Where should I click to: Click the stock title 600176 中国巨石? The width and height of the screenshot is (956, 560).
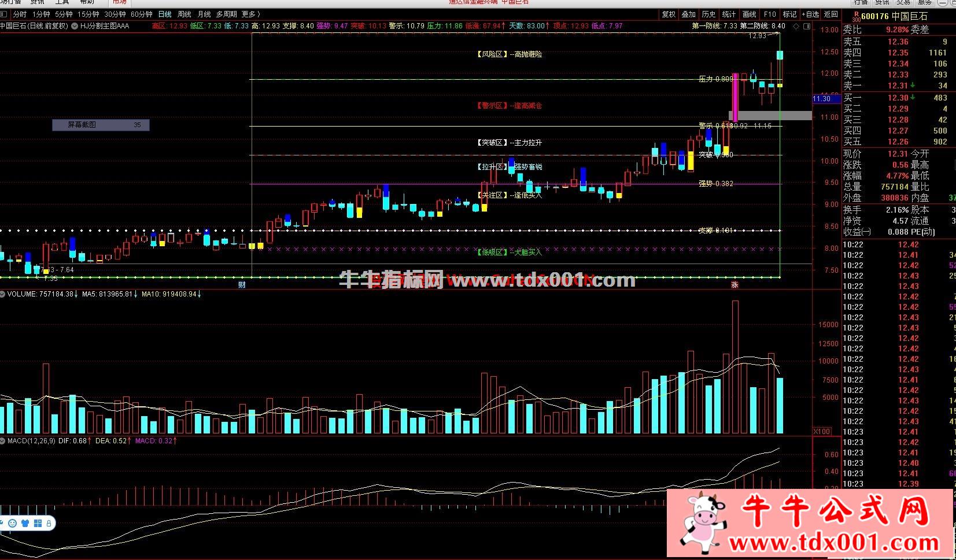[894, 17]
